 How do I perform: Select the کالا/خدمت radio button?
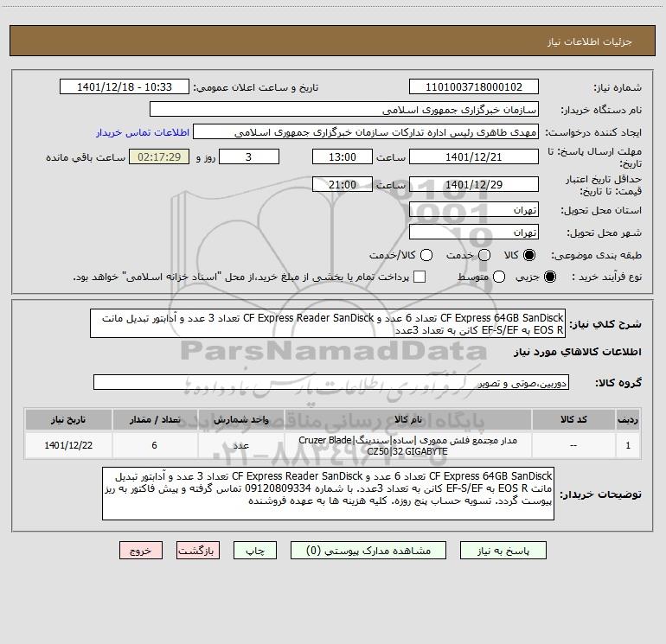[x=426, y=255]
